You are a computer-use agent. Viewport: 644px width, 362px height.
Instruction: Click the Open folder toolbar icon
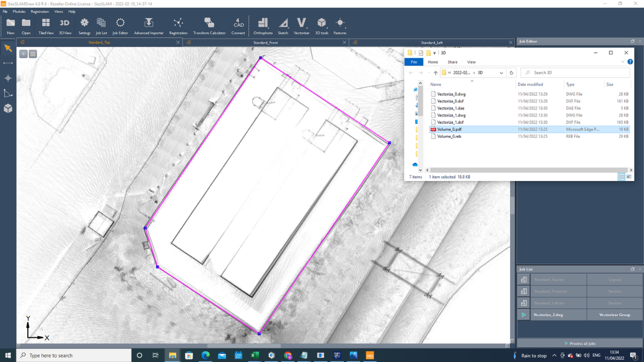click(26, 26)
